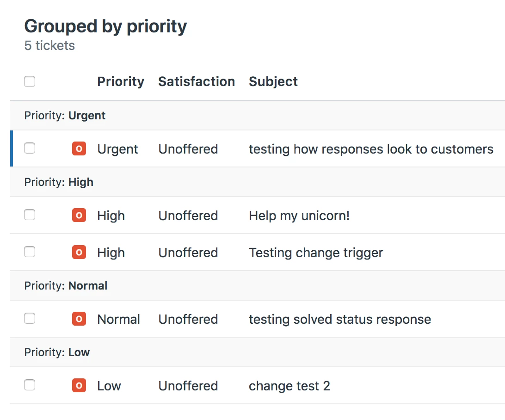Viewport: 505px width, 420px height.
Task: Click open status icon on Urgent ticket
Action: coord(79,149)
